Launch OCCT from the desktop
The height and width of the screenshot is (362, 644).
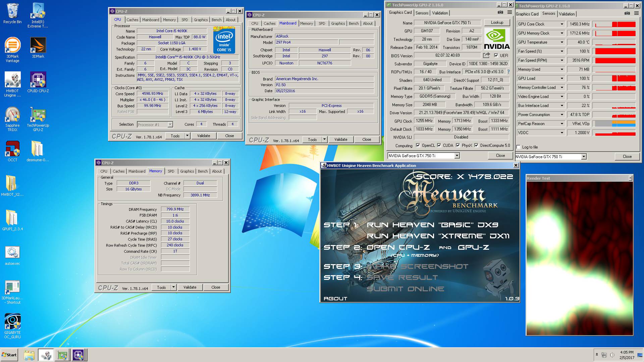point(12,151)
